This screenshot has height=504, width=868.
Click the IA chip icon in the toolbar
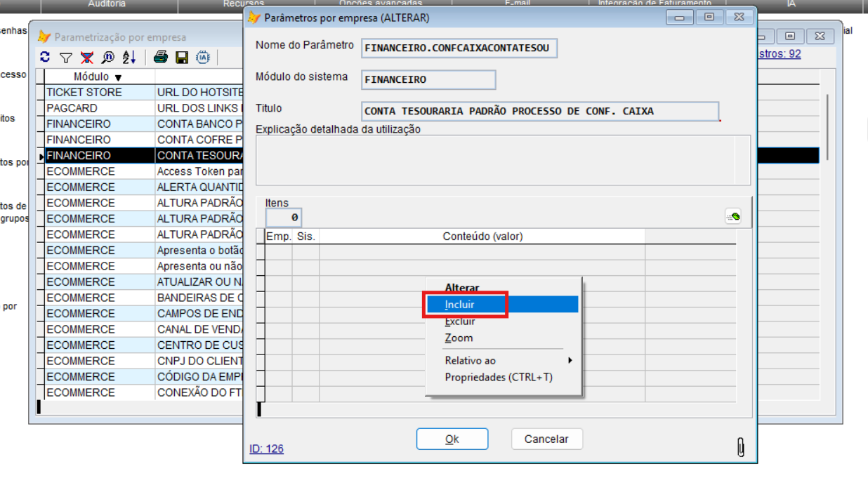click(x=203, y=58)
